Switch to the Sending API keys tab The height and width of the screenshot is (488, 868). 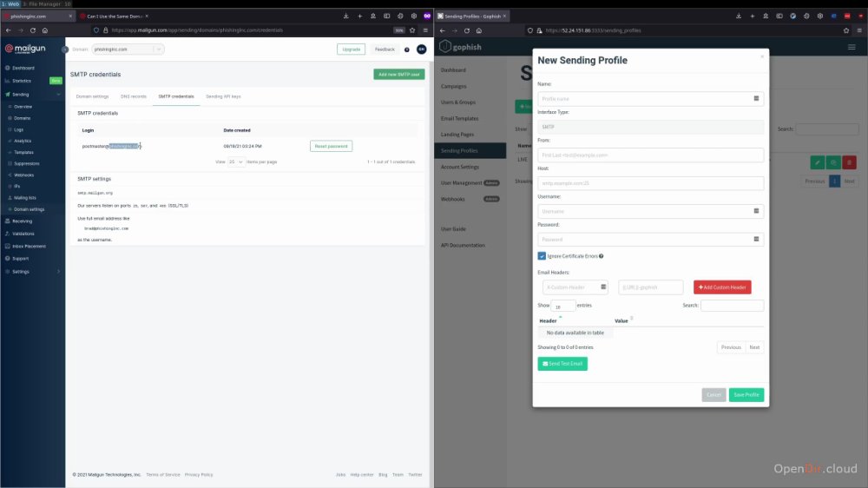223,96
